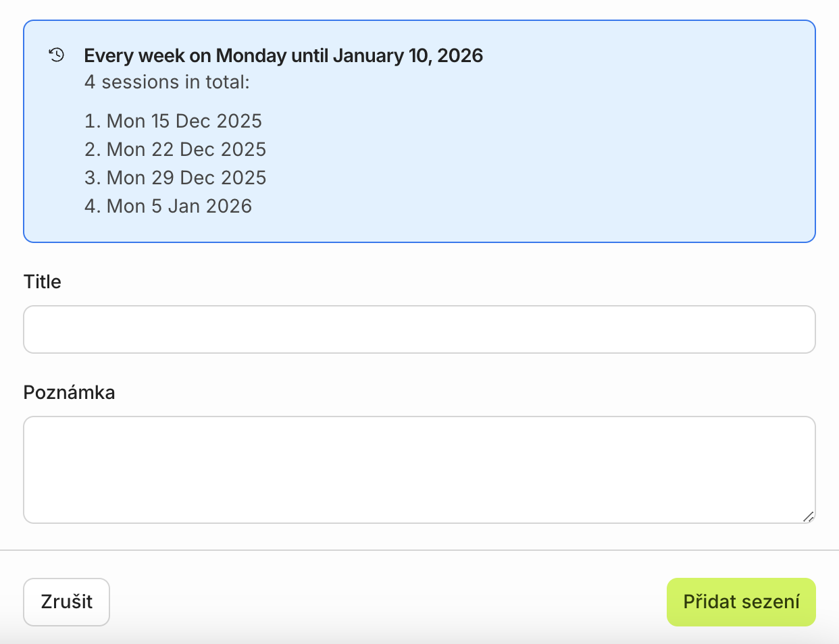Image resolution: width=839 pixels, height=644 pixels.
Task: Focus the Title input field
Action: coord(419,329)
